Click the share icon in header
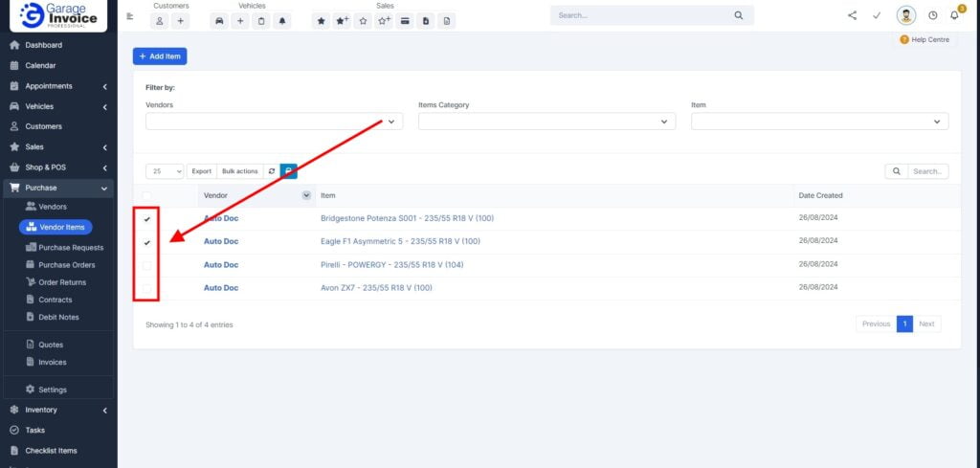This screenshot has height=468, width=980. coord(853,15)
